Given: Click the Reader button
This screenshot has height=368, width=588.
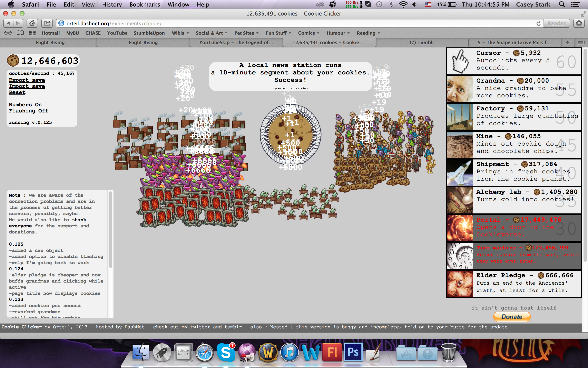Looking at the screenshot, I should [x=557, y=23].
